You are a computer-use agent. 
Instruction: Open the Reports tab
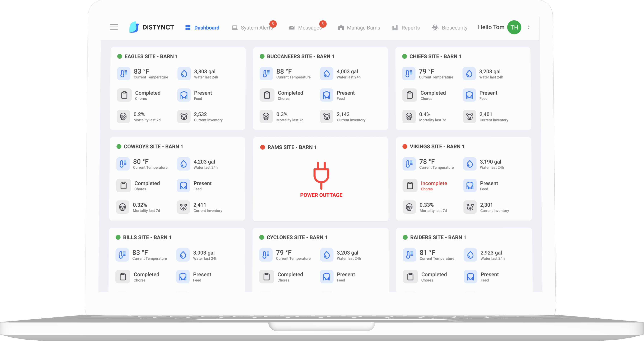[406, 27]
